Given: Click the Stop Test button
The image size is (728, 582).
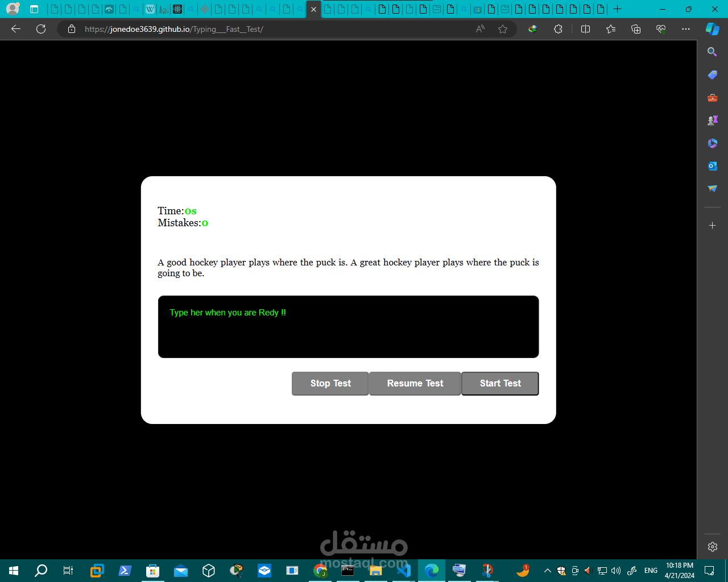Looking at the screenshot, I should (x=330, y=383).
